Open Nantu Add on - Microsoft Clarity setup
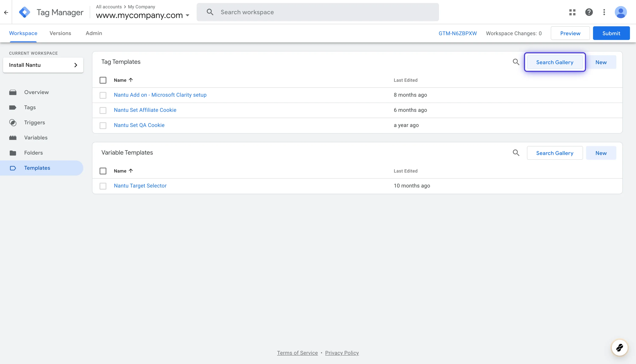Image resolution: width=636 pixels, height=364 pixels. [x=160, y=95]
